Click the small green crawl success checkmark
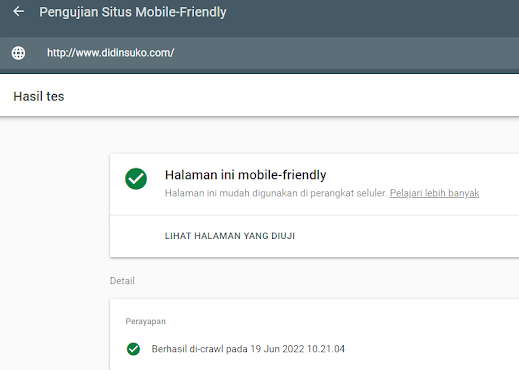 click(133, 349)
